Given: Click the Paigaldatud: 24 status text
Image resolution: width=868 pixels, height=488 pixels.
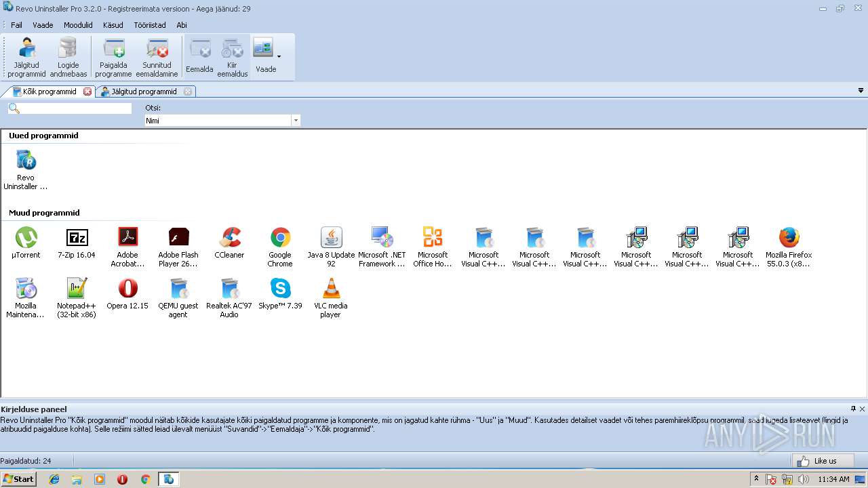Looking at the screenshot, I should [26, 461].
